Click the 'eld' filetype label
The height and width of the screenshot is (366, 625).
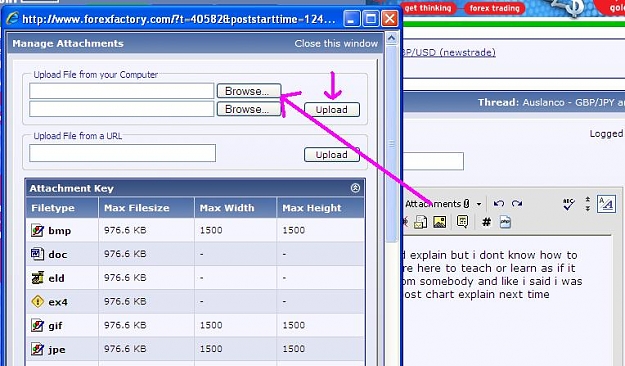56,278
